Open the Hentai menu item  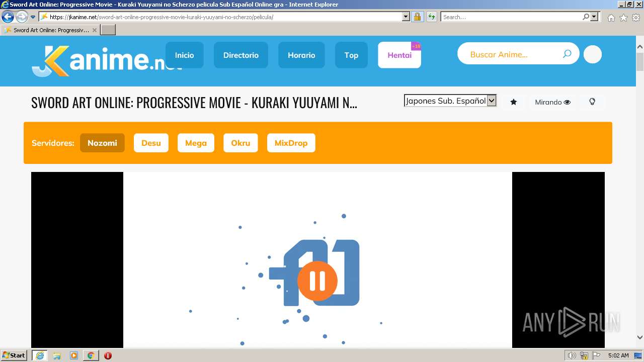coord(399,55)
